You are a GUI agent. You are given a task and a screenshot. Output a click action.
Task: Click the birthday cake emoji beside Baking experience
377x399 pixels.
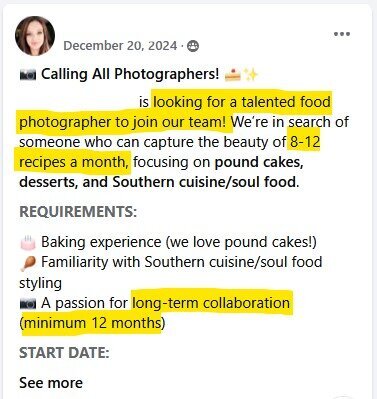point(28,242)
